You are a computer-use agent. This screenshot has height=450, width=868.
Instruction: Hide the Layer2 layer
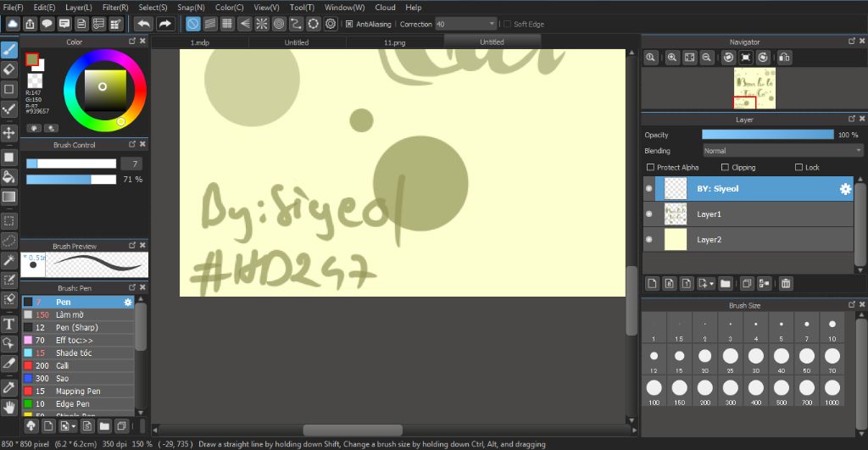pyautogui.click(x=648, y=240)
